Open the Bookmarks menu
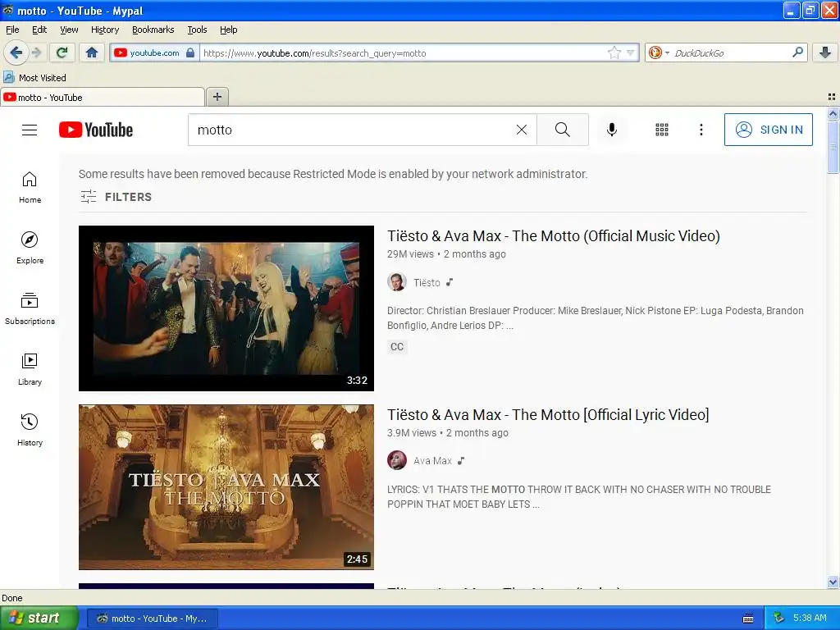Viewport: 840px width, 630px height. point(153,30)
